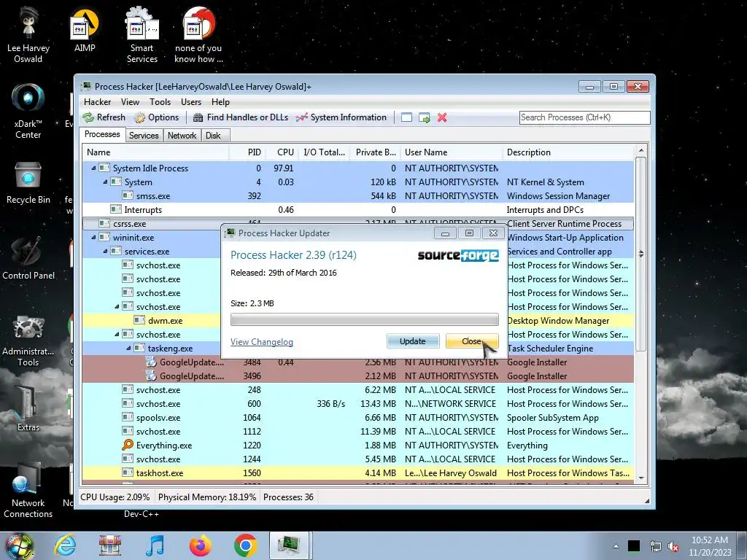Viewport: 747px width, 560px height.
Task: Open the Smart Services desktop icon
Action: pyautogui.click(x=142, y=34)
